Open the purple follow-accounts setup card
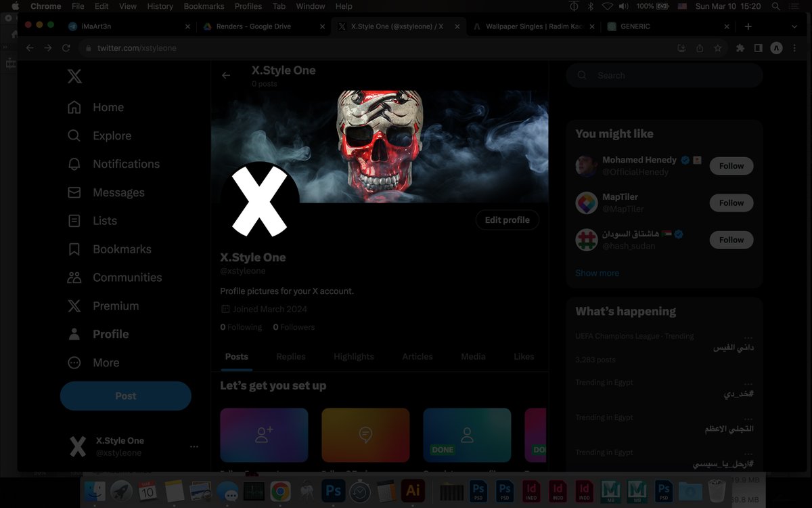 click(x=264, y=435)
